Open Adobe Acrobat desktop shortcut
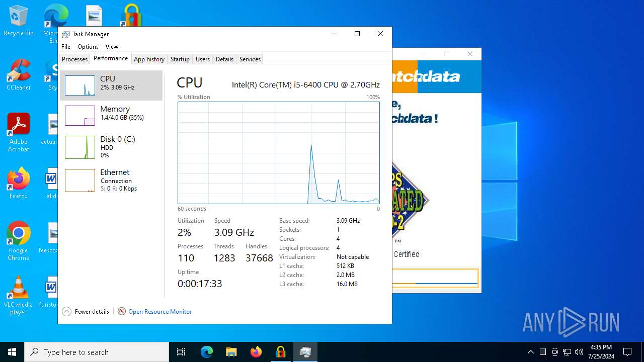 point(19,132)
